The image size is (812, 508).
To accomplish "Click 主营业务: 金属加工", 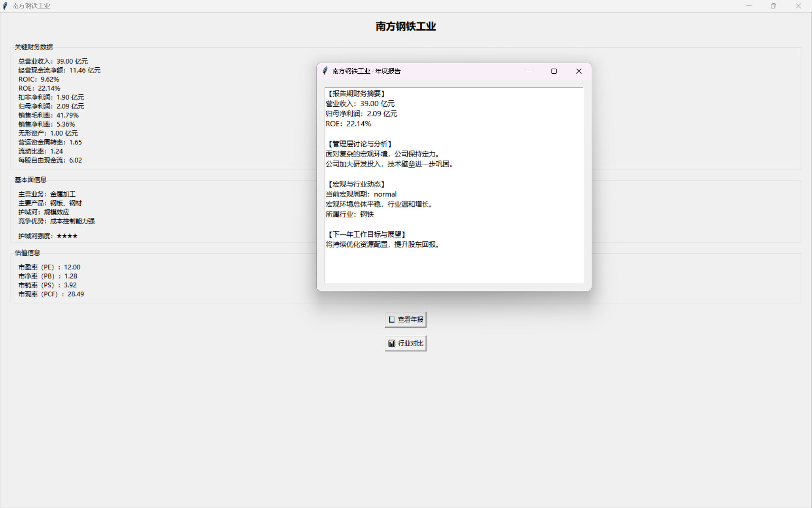I will (x=47, y=194).
